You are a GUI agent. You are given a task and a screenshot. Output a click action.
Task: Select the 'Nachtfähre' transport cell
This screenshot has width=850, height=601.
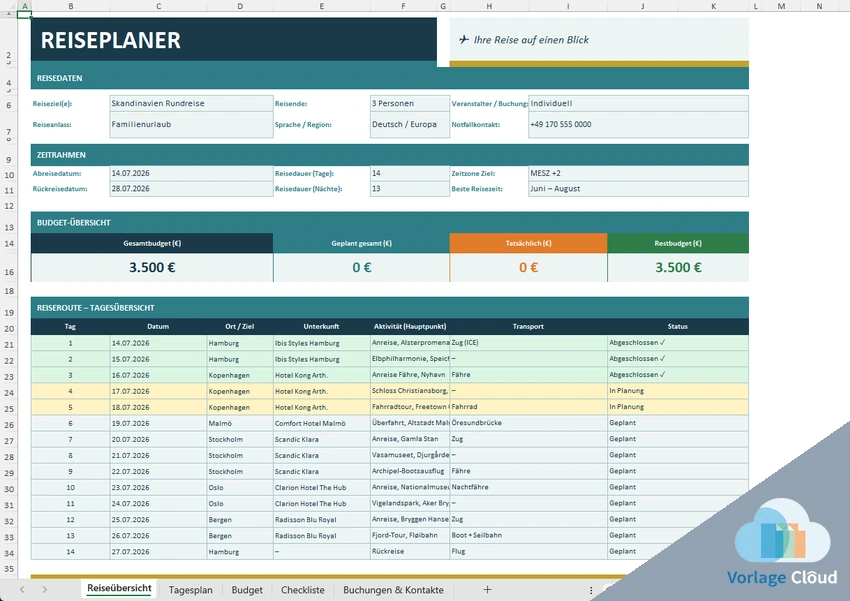pos(529,487)
